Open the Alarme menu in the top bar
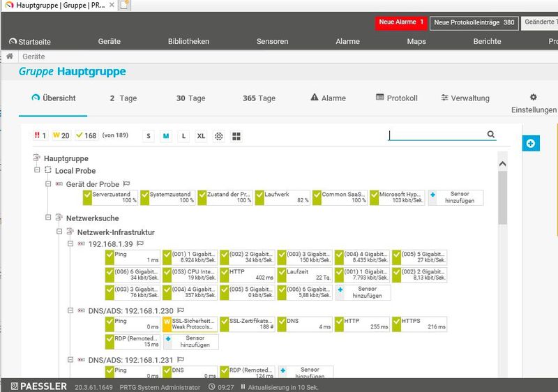558x392 pixels. (347, 41)
